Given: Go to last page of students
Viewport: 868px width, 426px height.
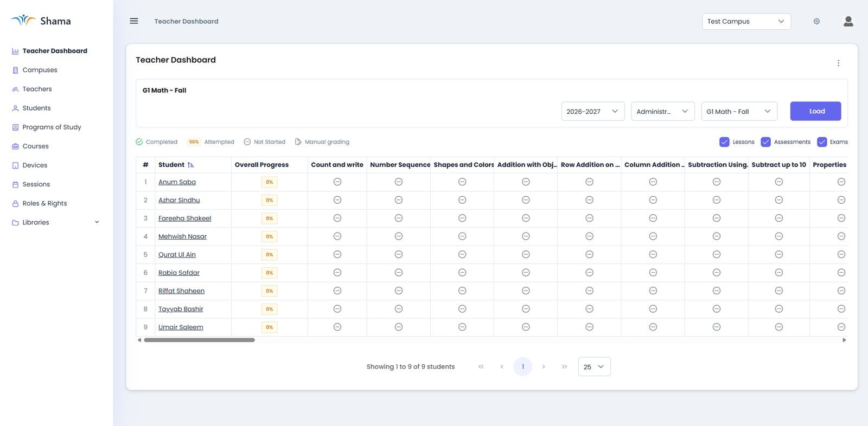Looking at the screenshot, I should [x=564, y=367].
